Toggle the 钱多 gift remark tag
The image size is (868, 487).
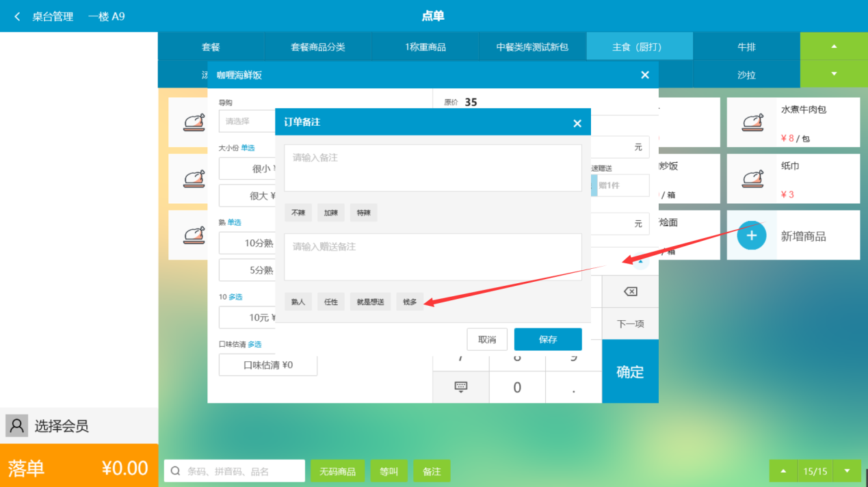click(x=410, y=302)
